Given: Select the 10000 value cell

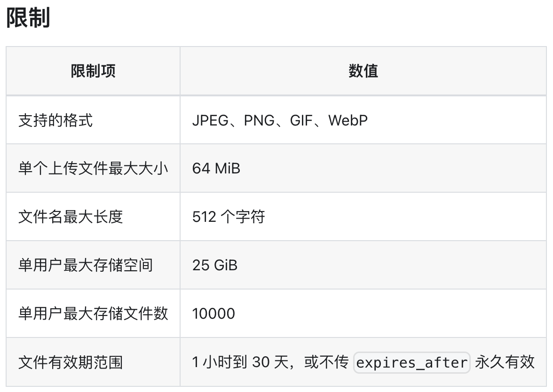Looking at the screenshot, I should [x=363, y=314].
